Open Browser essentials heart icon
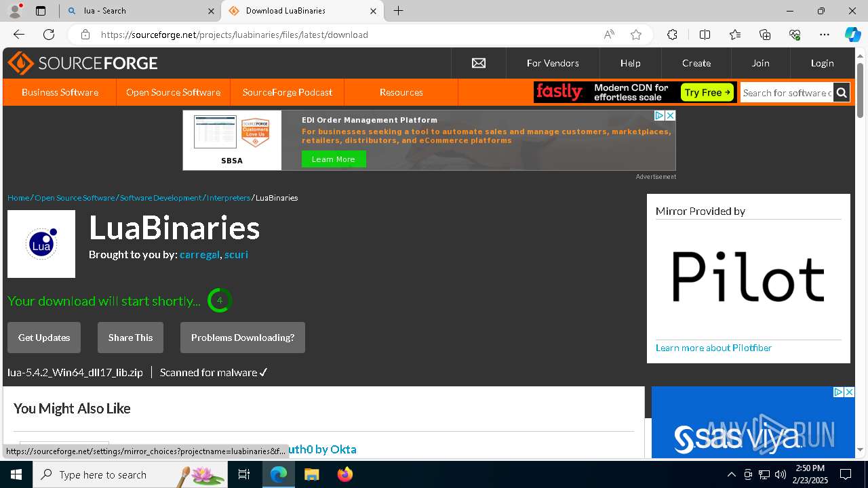 pos(795,35)
